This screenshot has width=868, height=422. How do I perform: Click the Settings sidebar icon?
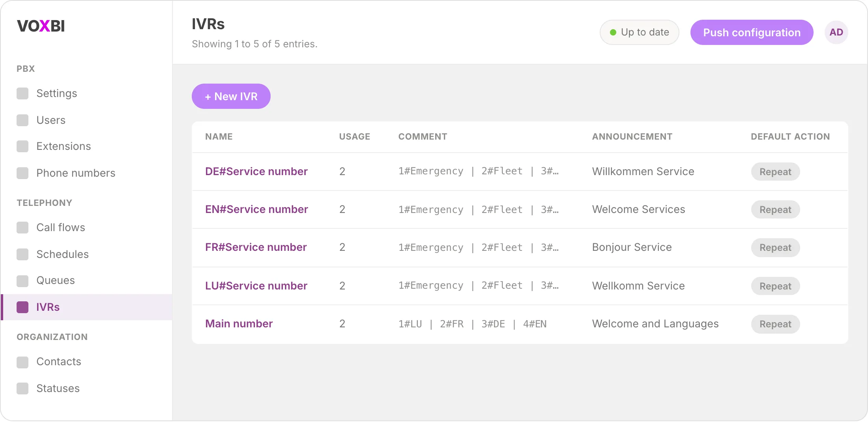point(22,93)
